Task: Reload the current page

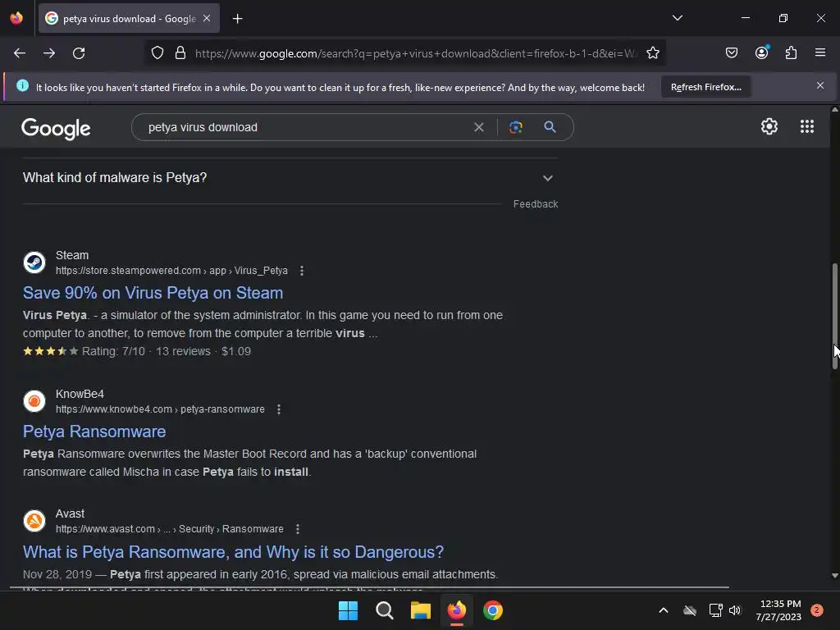Action: 79,53
